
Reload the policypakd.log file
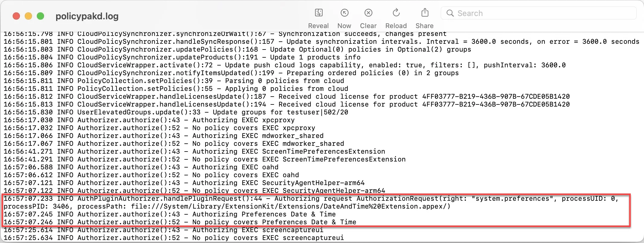[x=396, y=13]
